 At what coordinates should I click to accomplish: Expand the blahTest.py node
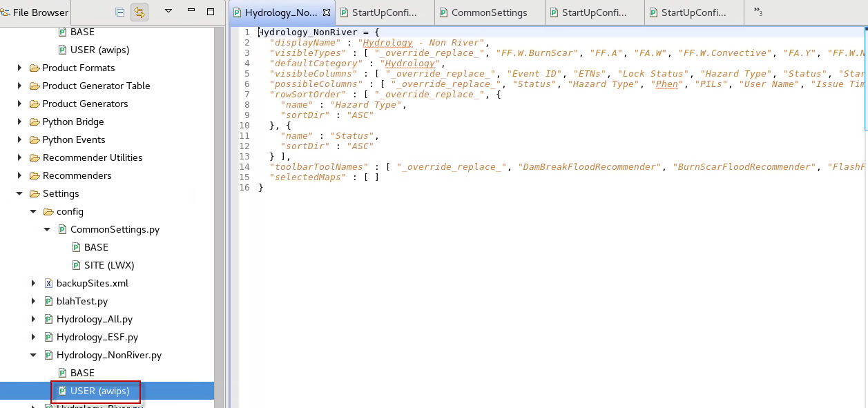[x=33, y=301]
